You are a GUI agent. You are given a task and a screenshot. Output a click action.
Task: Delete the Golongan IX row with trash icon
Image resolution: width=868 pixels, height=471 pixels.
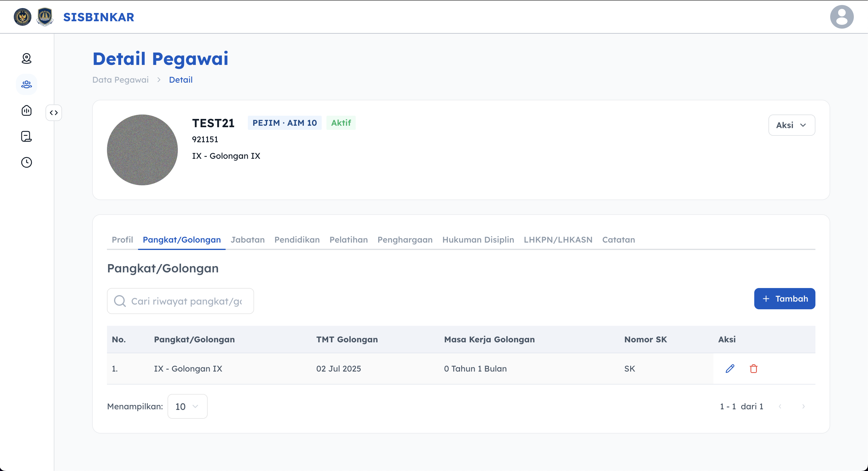pos(753,368)
